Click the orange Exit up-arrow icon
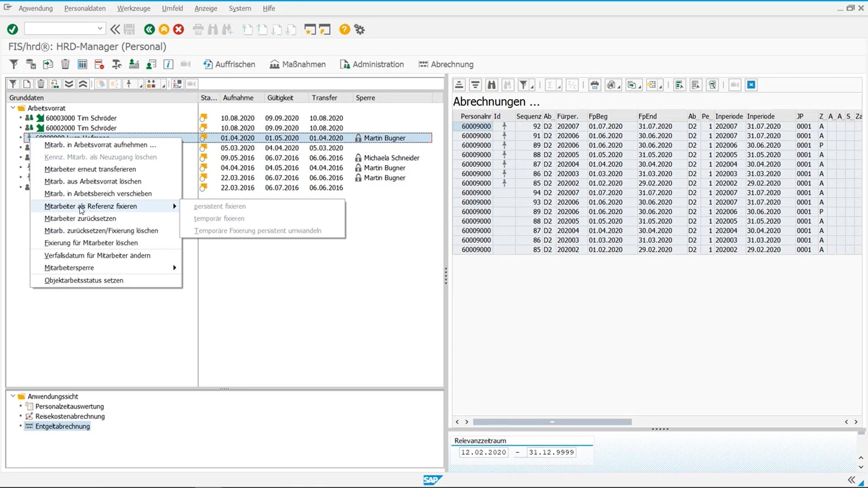 coord(164,29)
